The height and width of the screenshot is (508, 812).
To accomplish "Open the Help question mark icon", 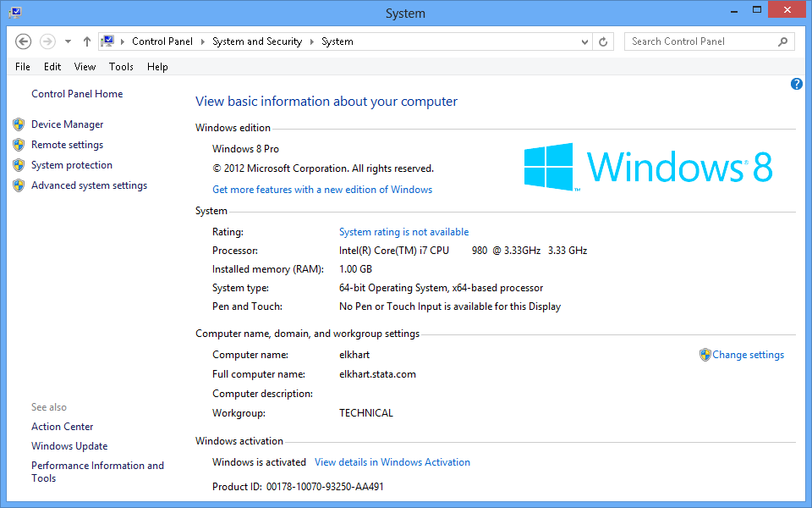I will pos(797,84).
